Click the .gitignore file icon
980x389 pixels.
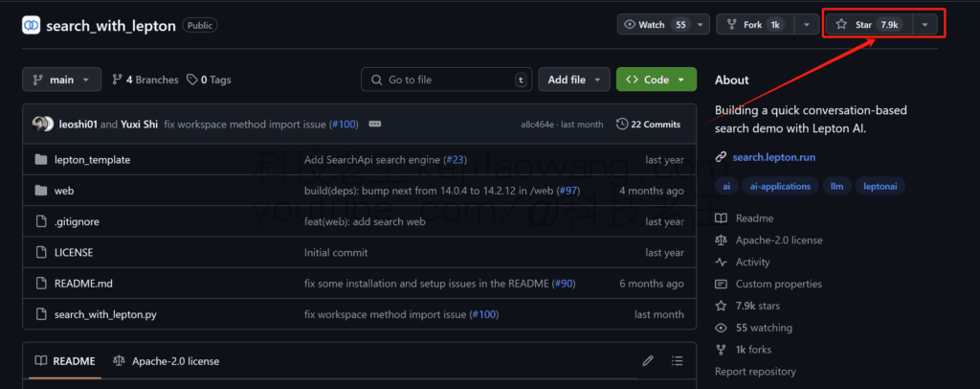[x=41, y=221]
